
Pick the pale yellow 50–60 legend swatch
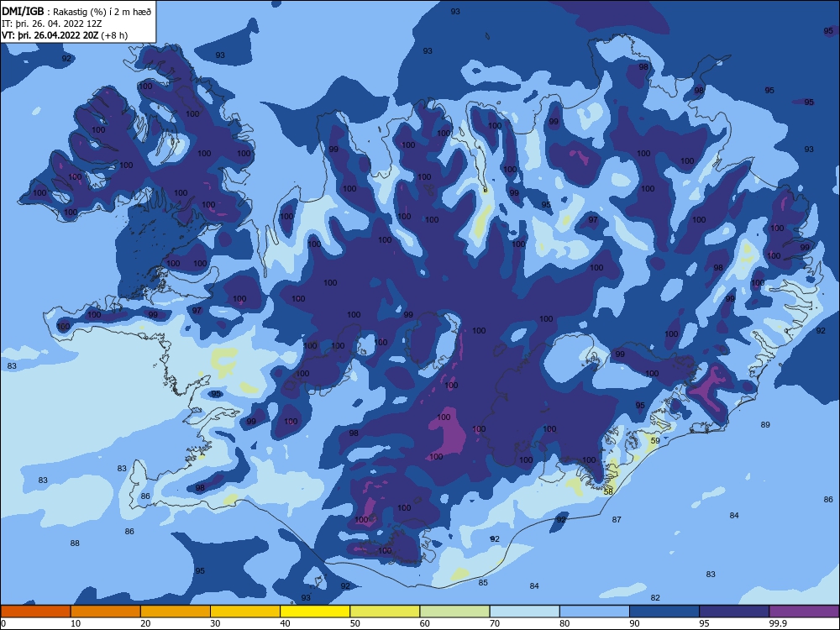[385, 612]
